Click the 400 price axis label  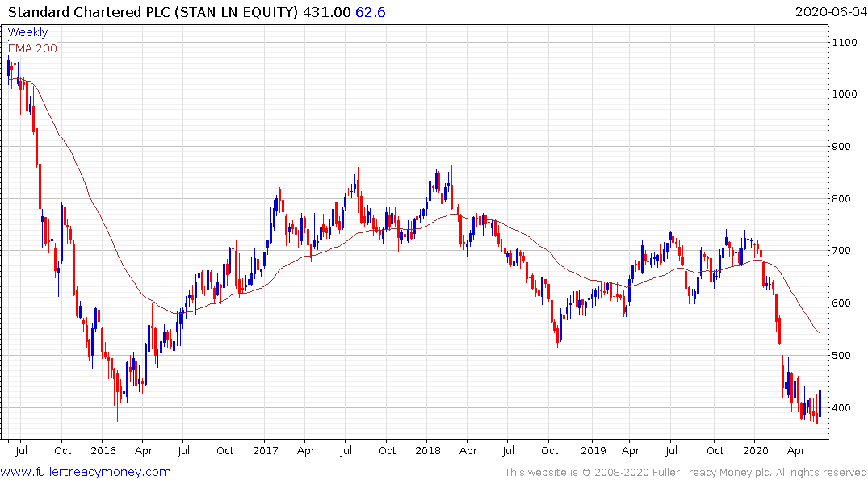(841, 408)
